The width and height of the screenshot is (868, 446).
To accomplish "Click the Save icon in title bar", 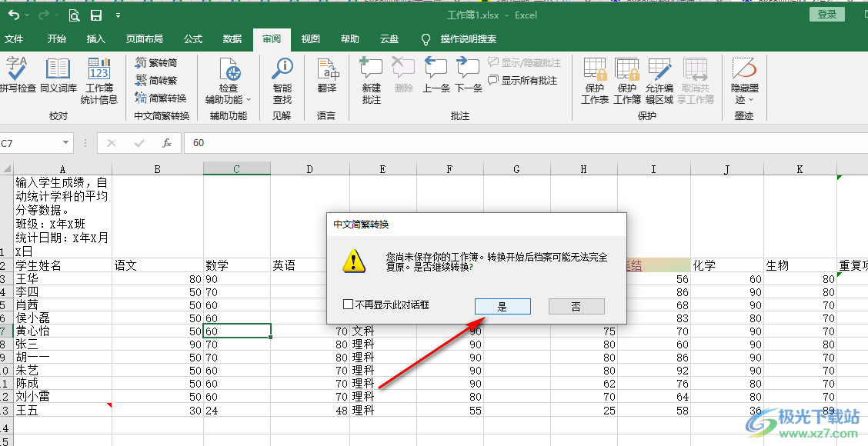I will pyautogui.click(x=95, y=15).
